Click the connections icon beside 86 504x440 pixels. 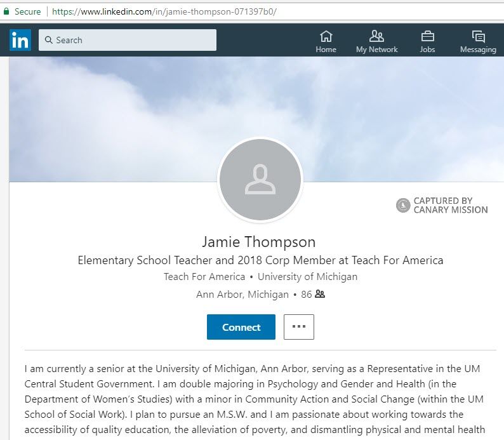(x=320, y=295)
